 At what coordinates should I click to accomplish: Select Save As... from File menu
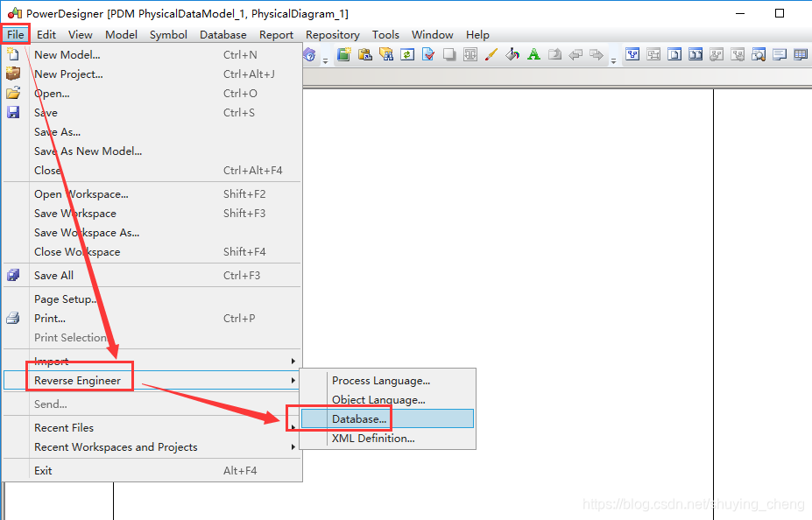[152, 132]
